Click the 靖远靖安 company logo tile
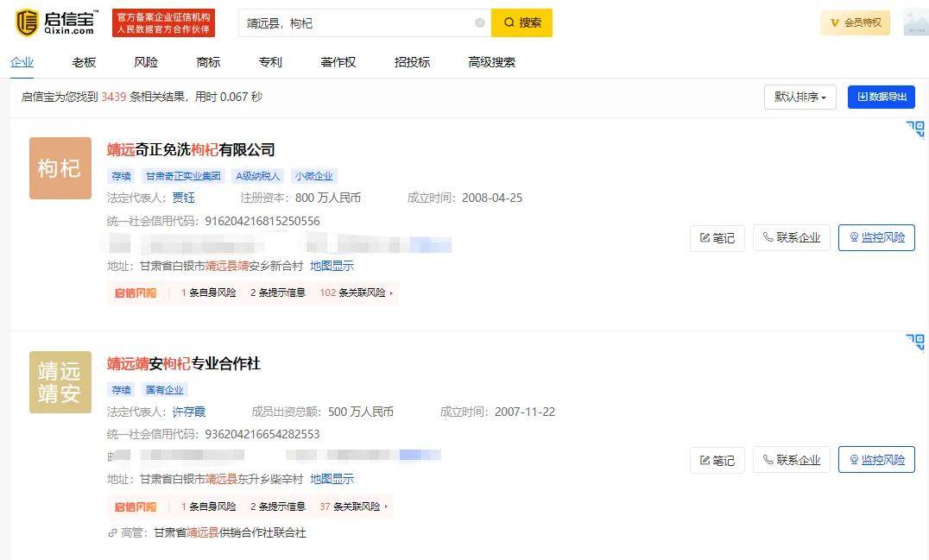The image size is (929, 560). click(60, 381)
